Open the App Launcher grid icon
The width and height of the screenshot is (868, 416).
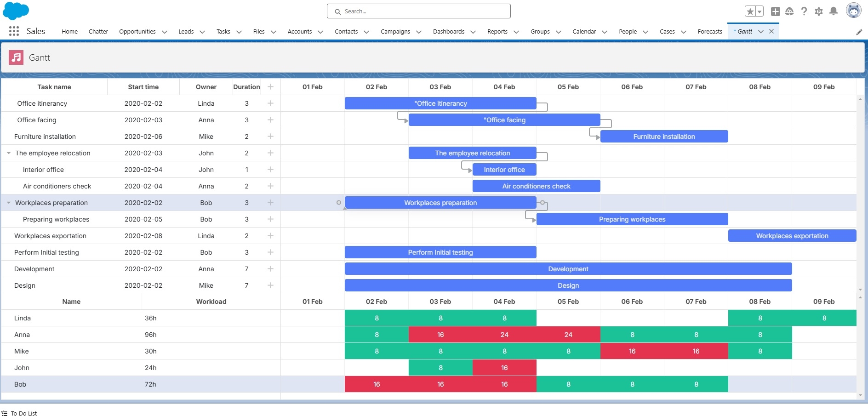tap(13, 31)
